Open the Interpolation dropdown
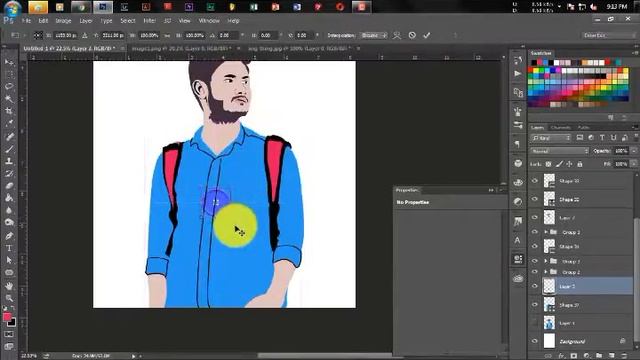Image resolution: width=640 pixels, height=360 pixels. tap(374, 36)
